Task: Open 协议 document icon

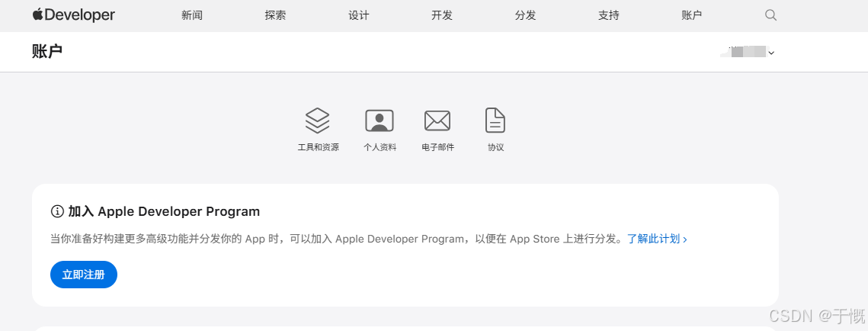Action: click(495, 121)
